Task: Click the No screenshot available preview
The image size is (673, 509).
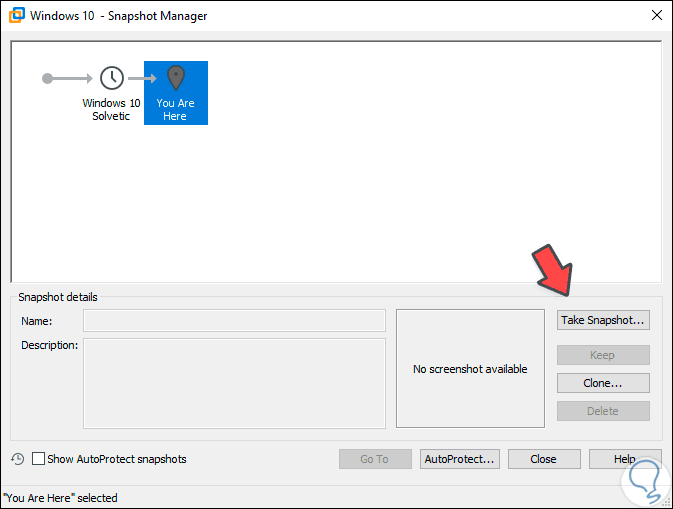Action: click(470, 369)
